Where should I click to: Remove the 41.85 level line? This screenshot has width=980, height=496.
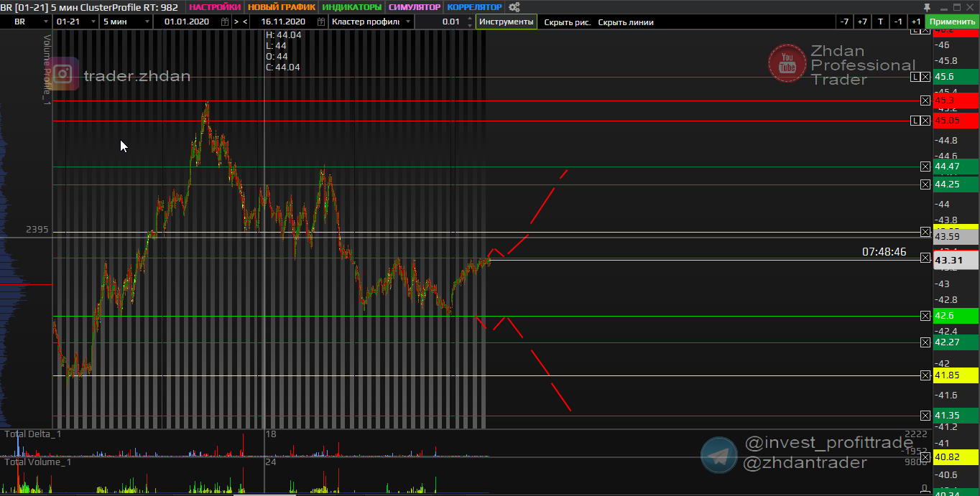(925, 375)
